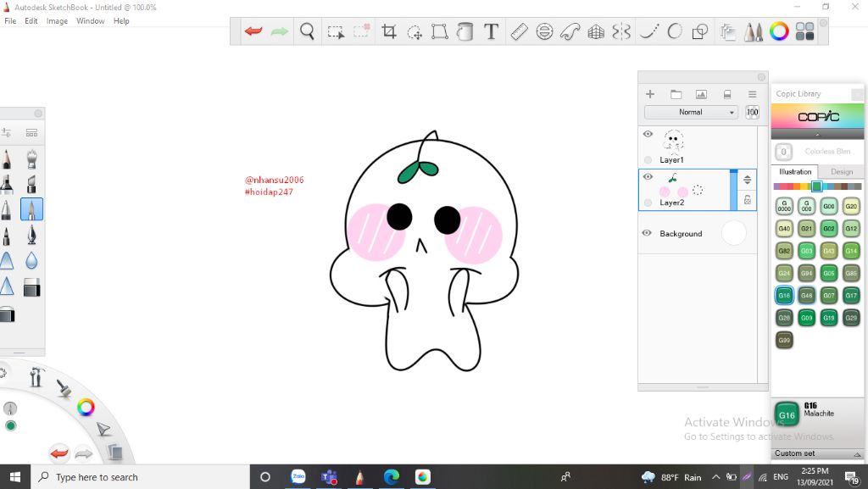Click the red Undo arrow in top toolbar
The image size is (868, 489).
253,31
